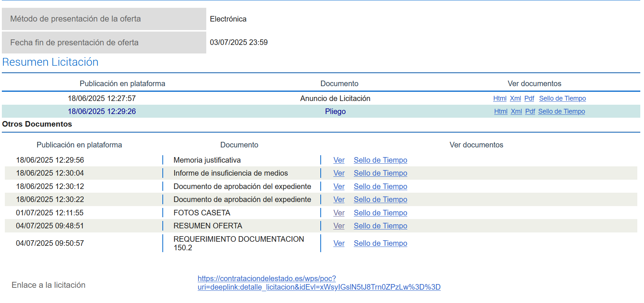Click Ver for Memoria justificativa
Image resolution: width=644 pixels, height=303 pixels.
[339, 160]
